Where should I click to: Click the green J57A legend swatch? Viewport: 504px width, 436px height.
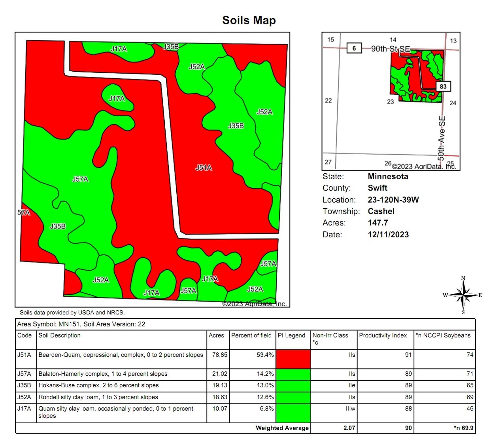pyautogui.click(x=293, y=374)
